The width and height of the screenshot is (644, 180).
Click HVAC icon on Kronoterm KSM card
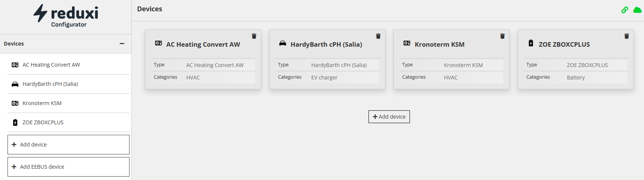tap(407, 43)
